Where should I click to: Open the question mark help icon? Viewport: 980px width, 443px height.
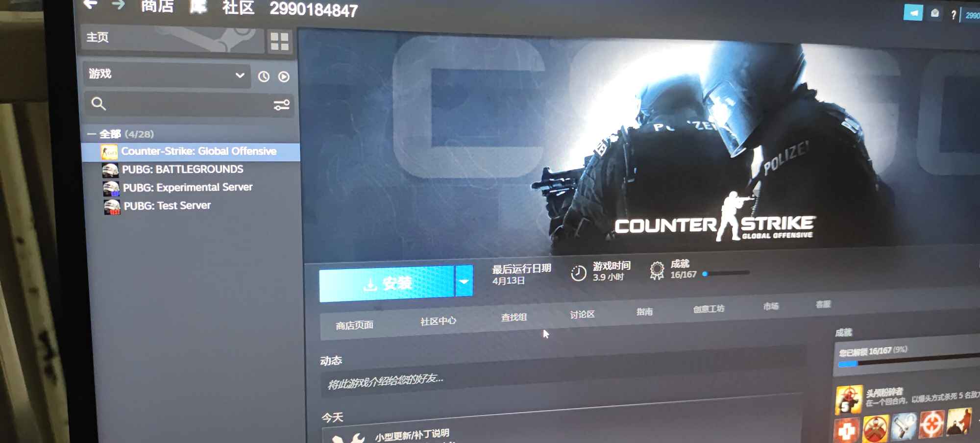(x=953, y=15)
